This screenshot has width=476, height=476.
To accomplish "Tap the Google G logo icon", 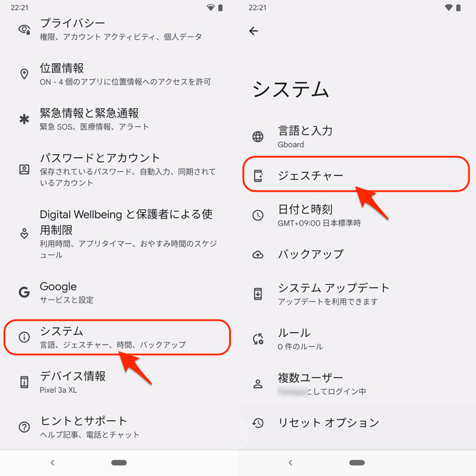I will pyautogui.click(x=24, y=292).
